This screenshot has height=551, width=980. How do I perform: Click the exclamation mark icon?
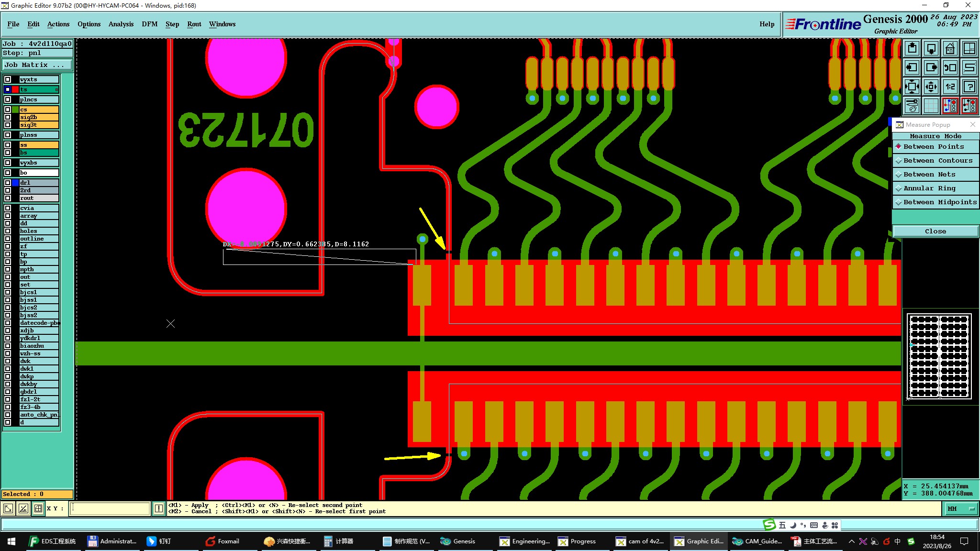pos(159,508)
